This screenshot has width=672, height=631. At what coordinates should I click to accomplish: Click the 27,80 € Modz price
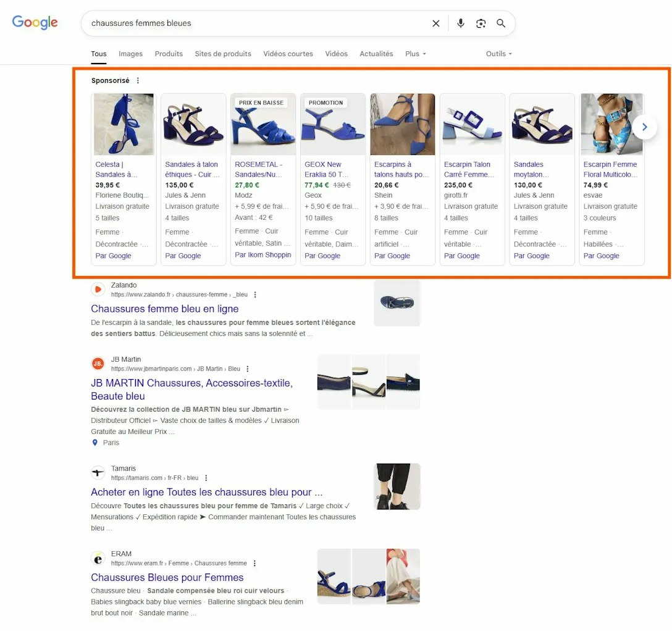tap(247, 185)
